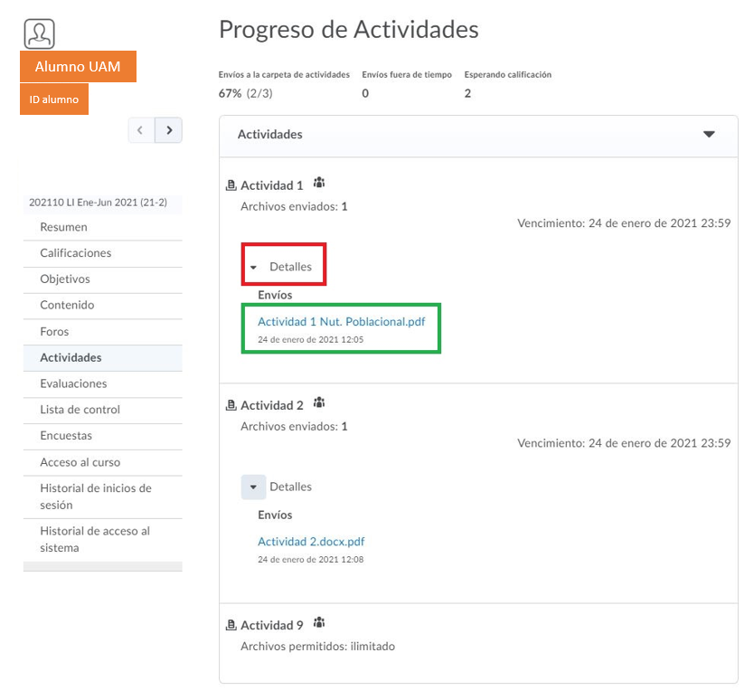Go to next student with right arrow

click(x=169, y=130)
